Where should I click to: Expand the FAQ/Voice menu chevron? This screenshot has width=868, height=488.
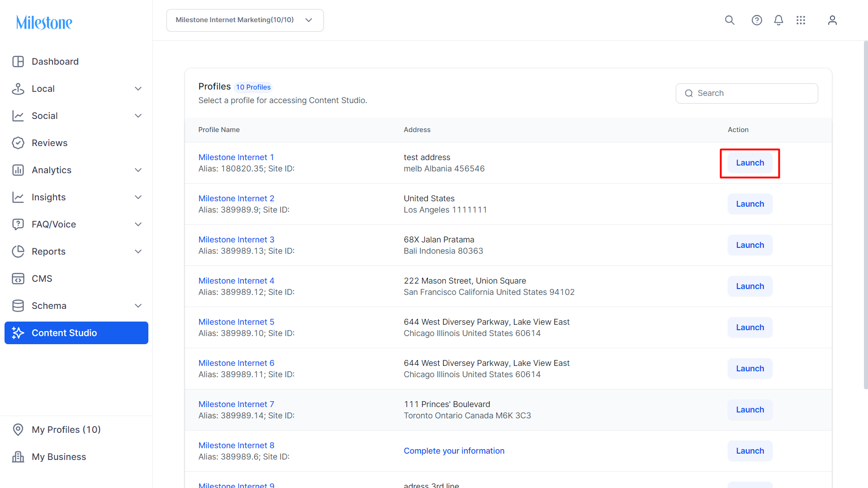pos(138,224)
